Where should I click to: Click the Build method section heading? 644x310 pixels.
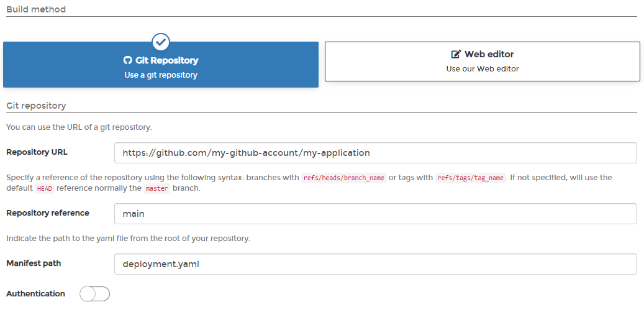(36, 9)
